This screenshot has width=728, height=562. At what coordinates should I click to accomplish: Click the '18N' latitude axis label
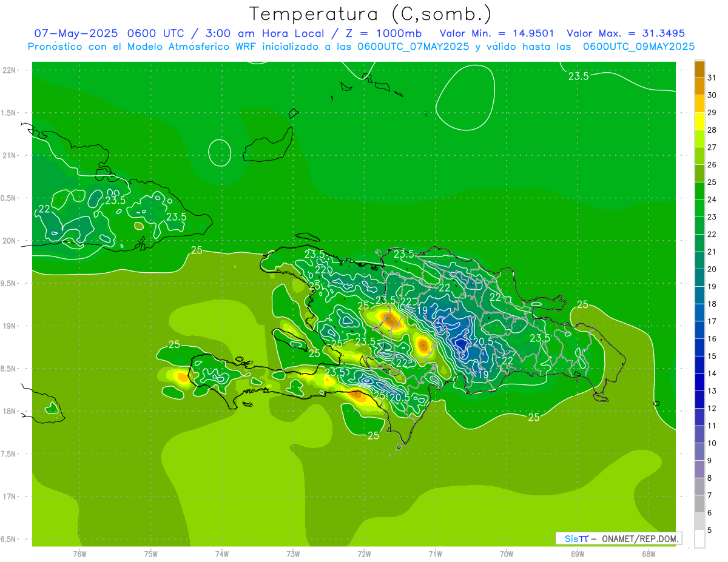click(x=9, y=412)
